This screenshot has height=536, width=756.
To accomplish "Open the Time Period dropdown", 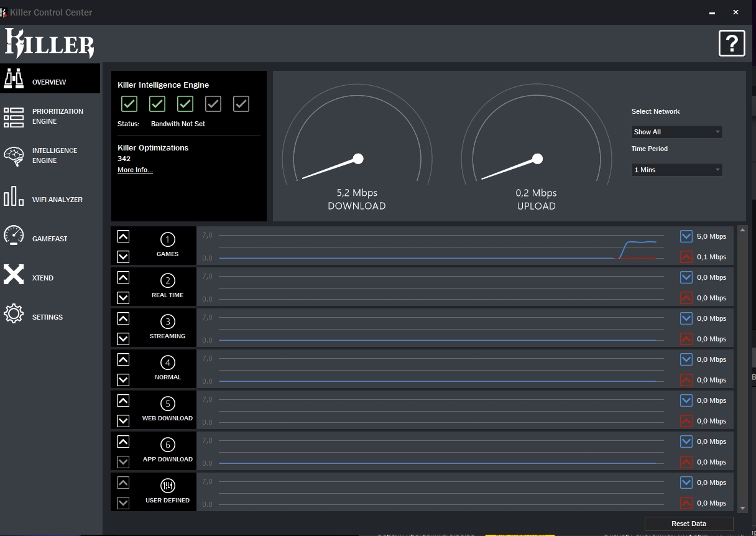I will [x=676, y=170].
